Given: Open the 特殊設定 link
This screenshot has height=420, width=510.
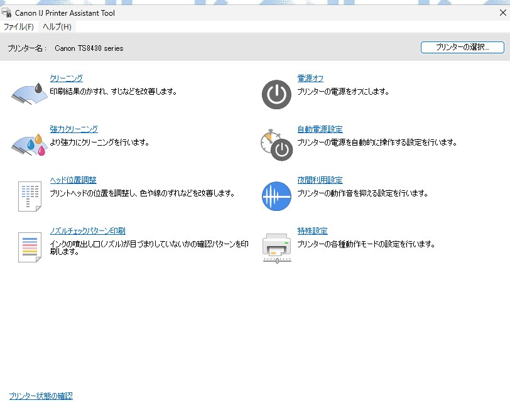Looking at the screenshot, I should [x=312, y=231].
